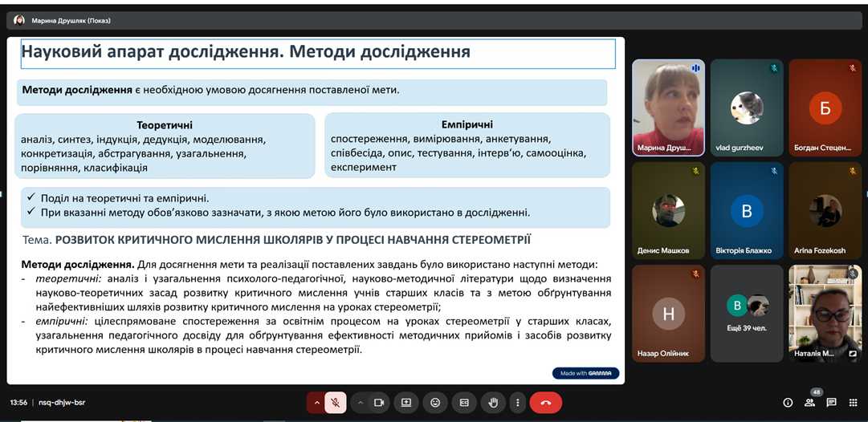Click the Present screen icon

(x=406, y=402)
